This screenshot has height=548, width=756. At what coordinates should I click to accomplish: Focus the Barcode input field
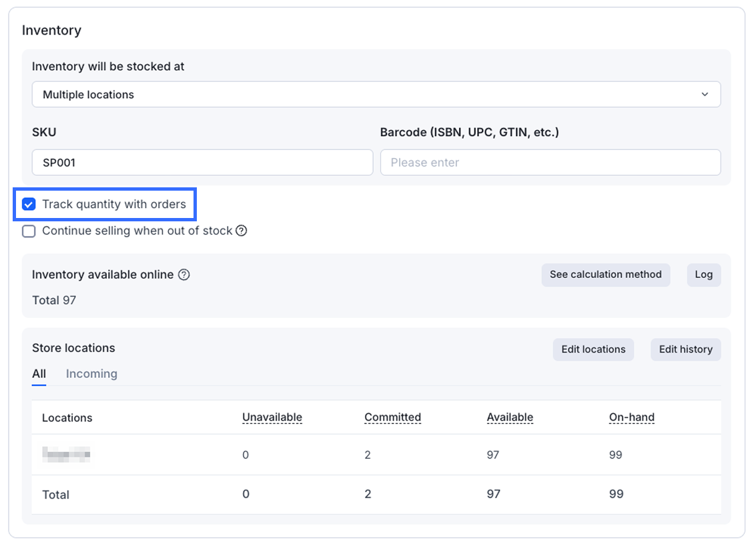click(550, 163)
